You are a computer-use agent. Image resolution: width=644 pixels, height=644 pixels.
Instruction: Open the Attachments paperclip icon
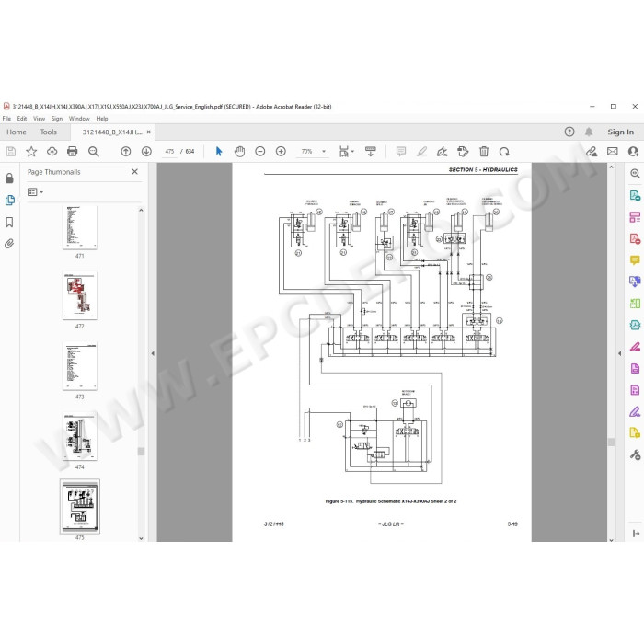coord(9,244)
